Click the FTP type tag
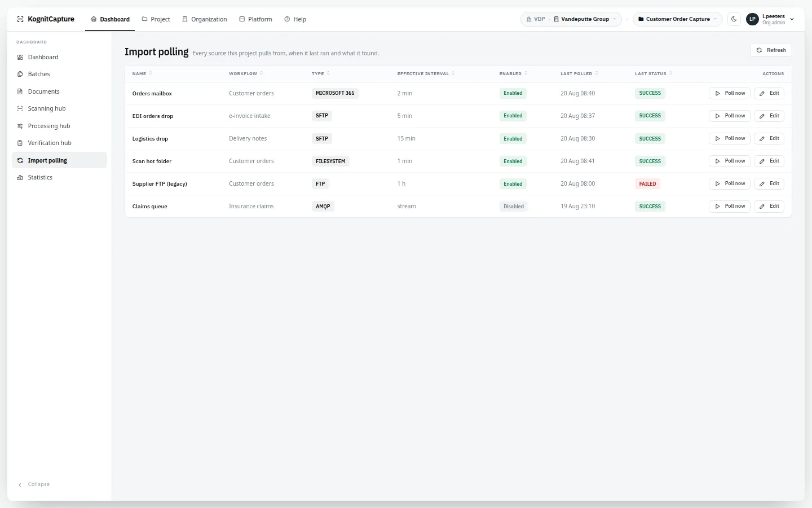The width and height of the screenshot is (812, 508). tap(320, 184)
